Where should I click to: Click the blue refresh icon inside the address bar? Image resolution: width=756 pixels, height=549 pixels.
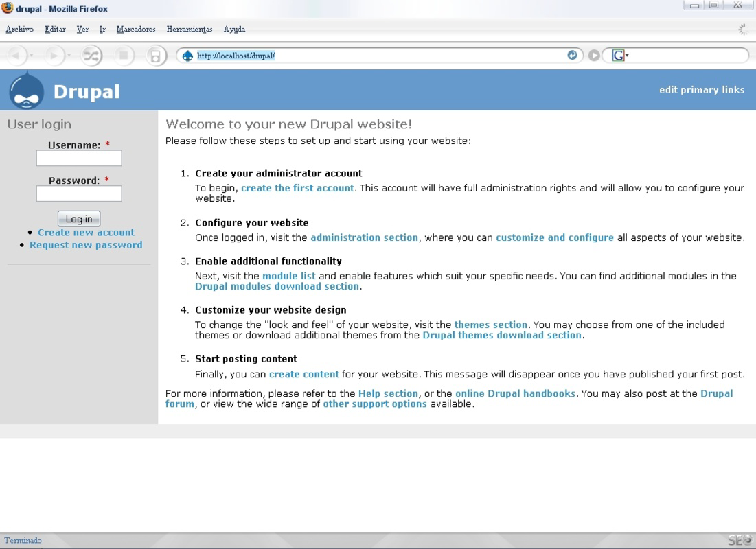click(x=572, y=56)
